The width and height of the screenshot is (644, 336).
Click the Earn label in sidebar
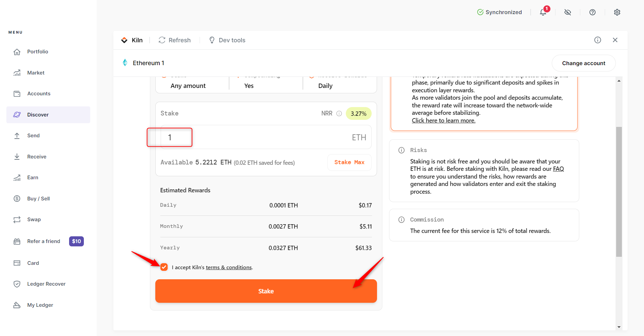pos(33,178)
